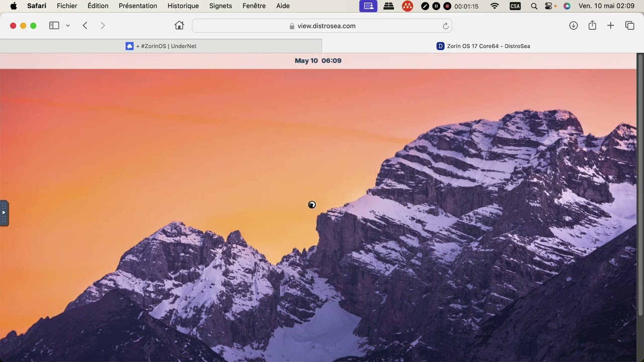Click the Safari page vertical scrollbar

click(x=640, y=186)
